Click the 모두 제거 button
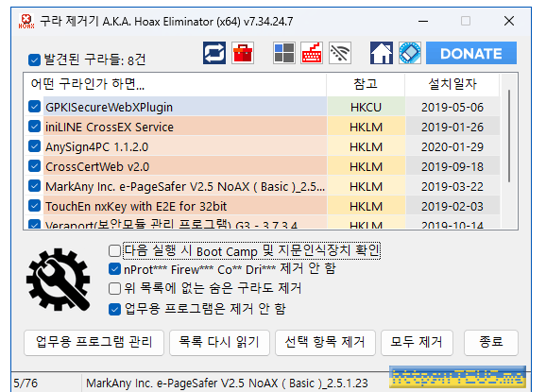Image resolution: width=546 pixels, height=392 pixels. click(417, 343)
